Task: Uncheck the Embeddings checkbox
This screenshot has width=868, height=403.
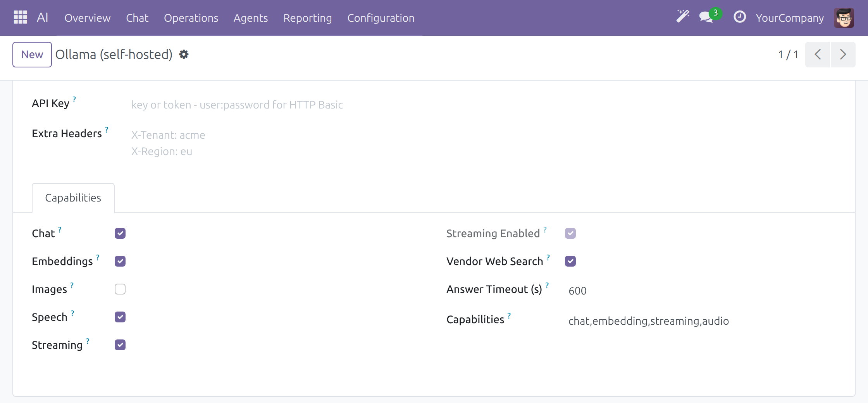Action: click(x=120, y=261)
